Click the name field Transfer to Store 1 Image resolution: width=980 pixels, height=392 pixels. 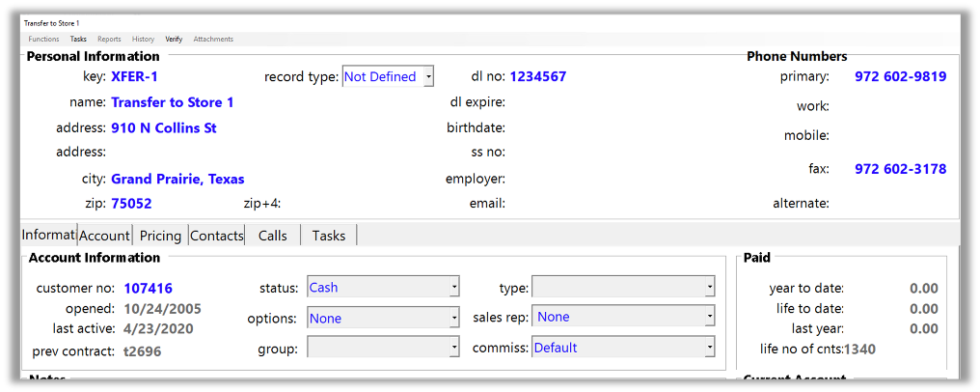[x=173, y=102]
